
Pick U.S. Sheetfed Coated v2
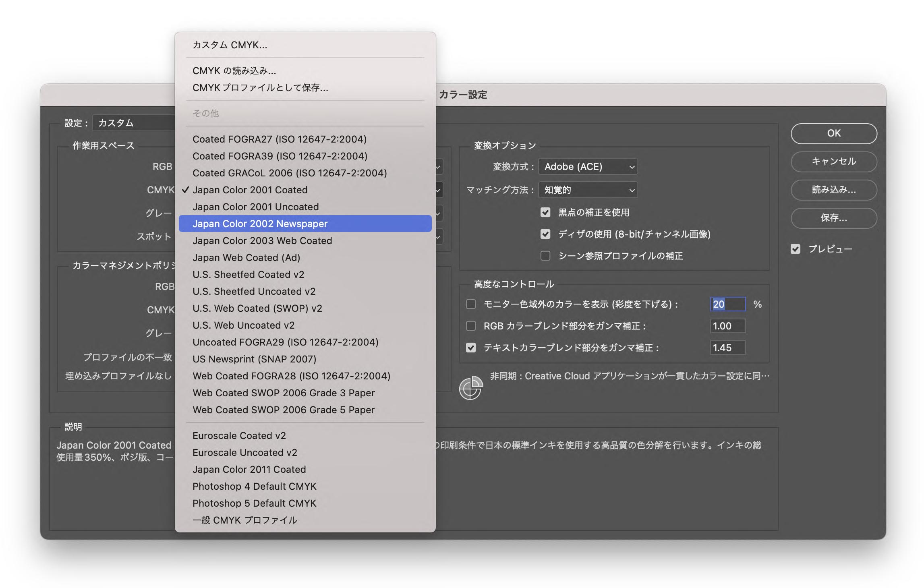(x=305, y=274)
